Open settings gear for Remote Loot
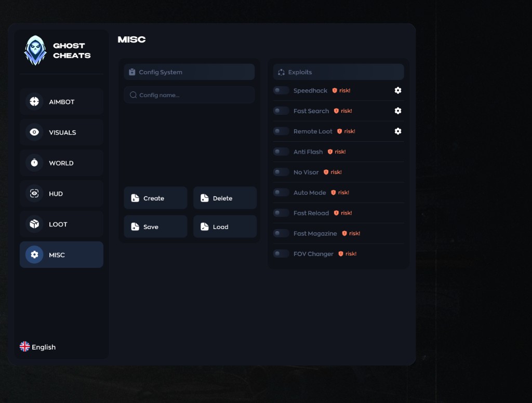Screen dimensions: 532x403 (398, 131)
